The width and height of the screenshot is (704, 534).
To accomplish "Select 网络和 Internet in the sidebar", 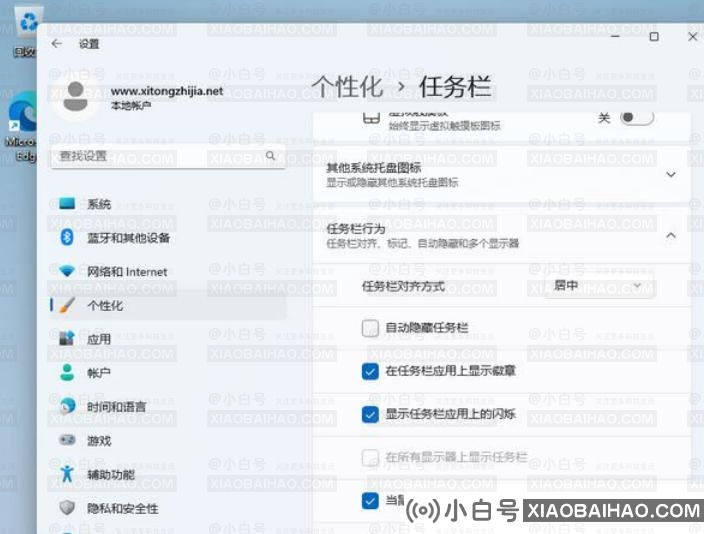I will coord(168,271).
